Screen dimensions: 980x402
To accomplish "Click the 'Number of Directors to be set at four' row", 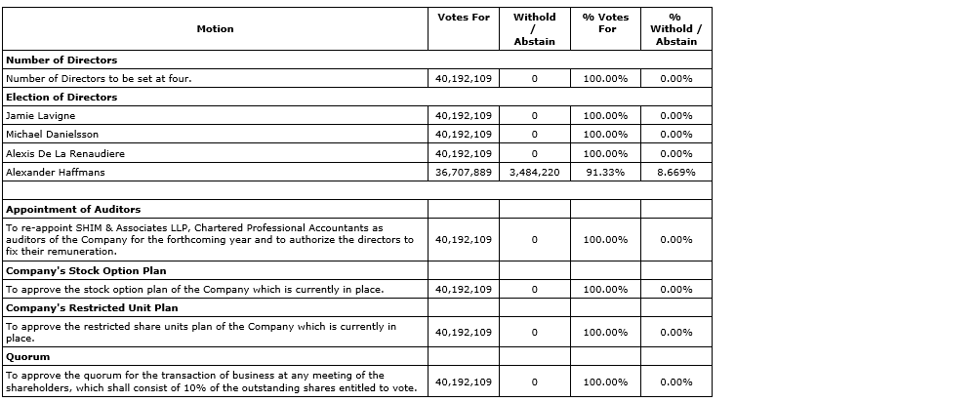I will [99, 79].
